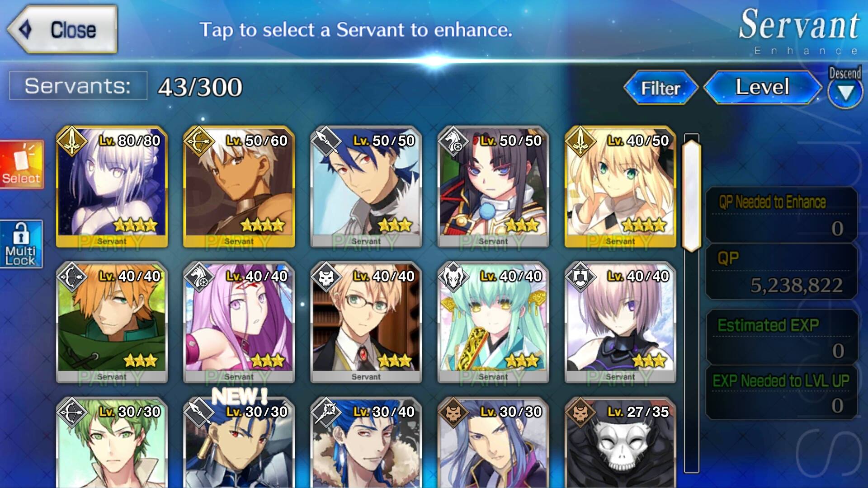Open the Filter options
Screen dimensions: 868x488
pos(660,88)
